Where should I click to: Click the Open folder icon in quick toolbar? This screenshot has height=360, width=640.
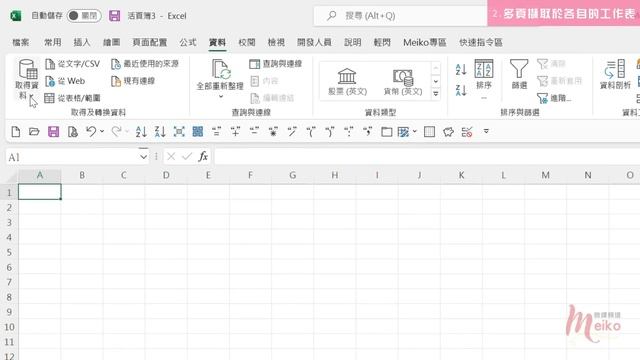[34, 132]
